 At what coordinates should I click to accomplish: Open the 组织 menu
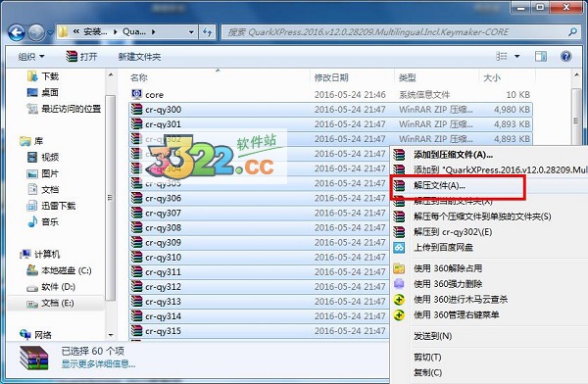31,57
